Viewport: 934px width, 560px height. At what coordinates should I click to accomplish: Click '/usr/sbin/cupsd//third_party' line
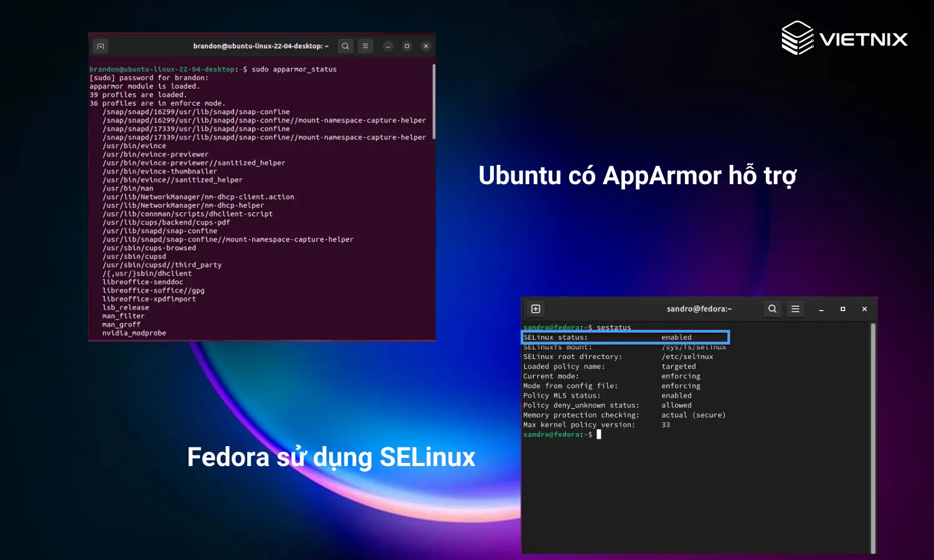click(x=162, y=265)
